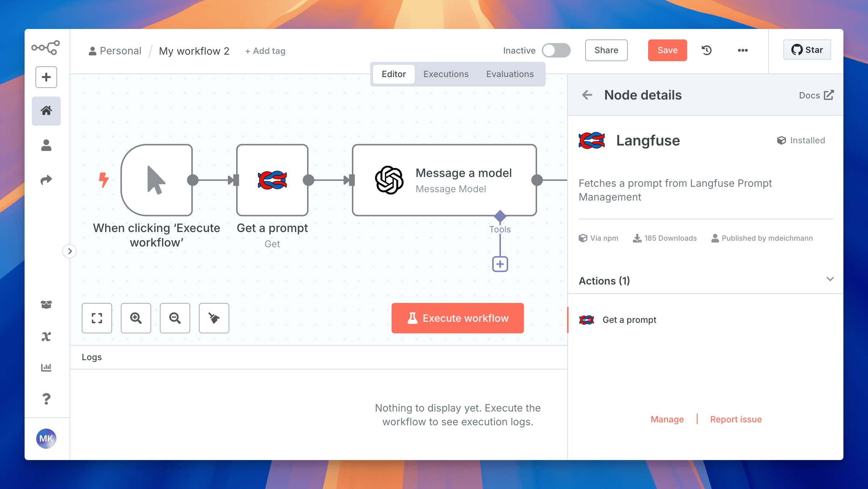Enable the workflow Inactive toggle
The height and width of the screenshot is (489, 868).
pyautogui.click(x=556, y=50)
